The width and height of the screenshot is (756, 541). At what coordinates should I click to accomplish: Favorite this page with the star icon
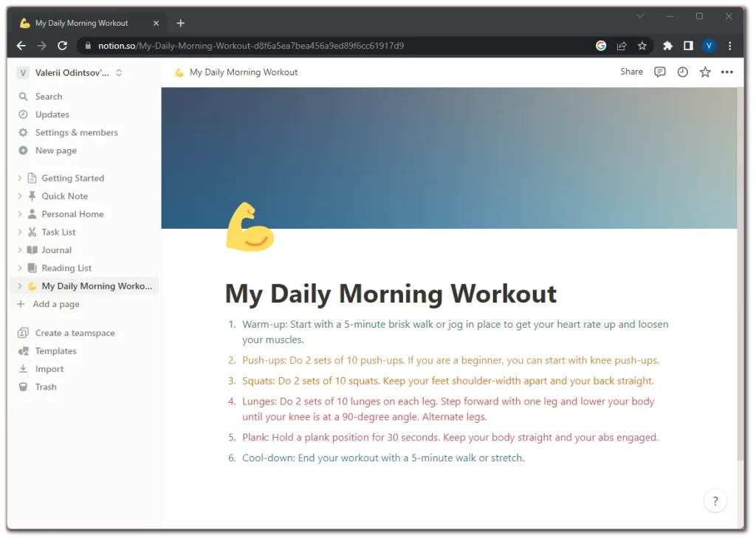tap(705, 72)
